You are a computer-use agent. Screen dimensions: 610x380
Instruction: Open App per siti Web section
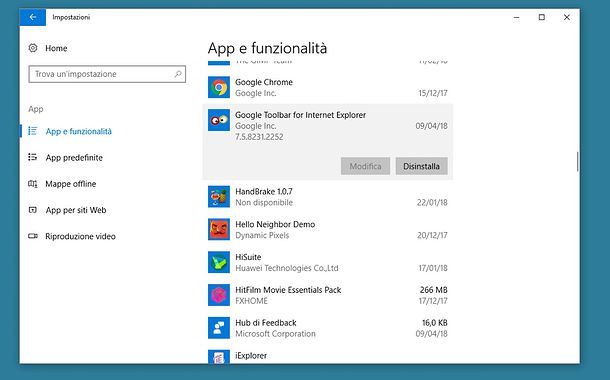76,210
